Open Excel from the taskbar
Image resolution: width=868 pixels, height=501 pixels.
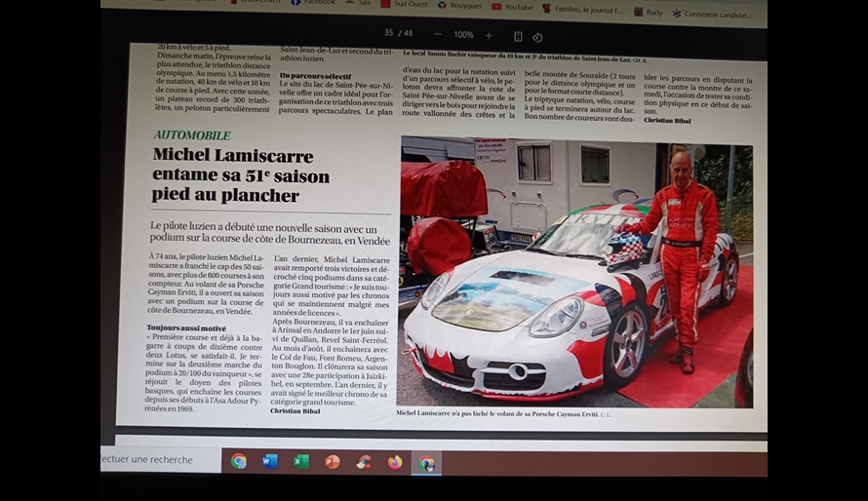click(x=300, y=461)
